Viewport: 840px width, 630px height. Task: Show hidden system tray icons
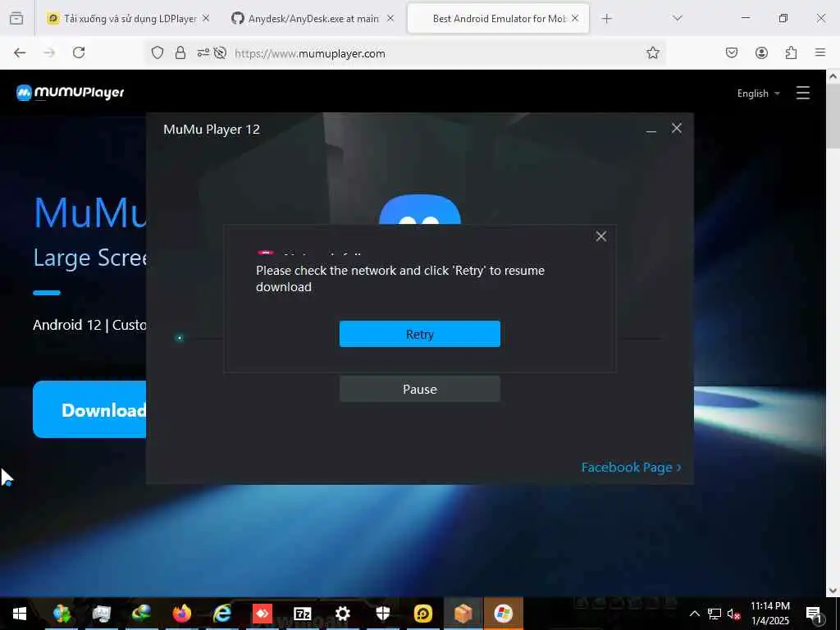click(694, 614)
